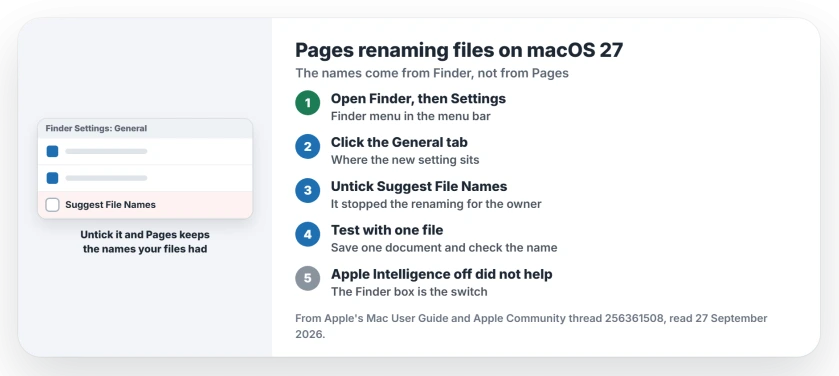Untick the Suggest File Names checkbox
Viewport: 839px width, 376px height.
[x=52, y=205]
